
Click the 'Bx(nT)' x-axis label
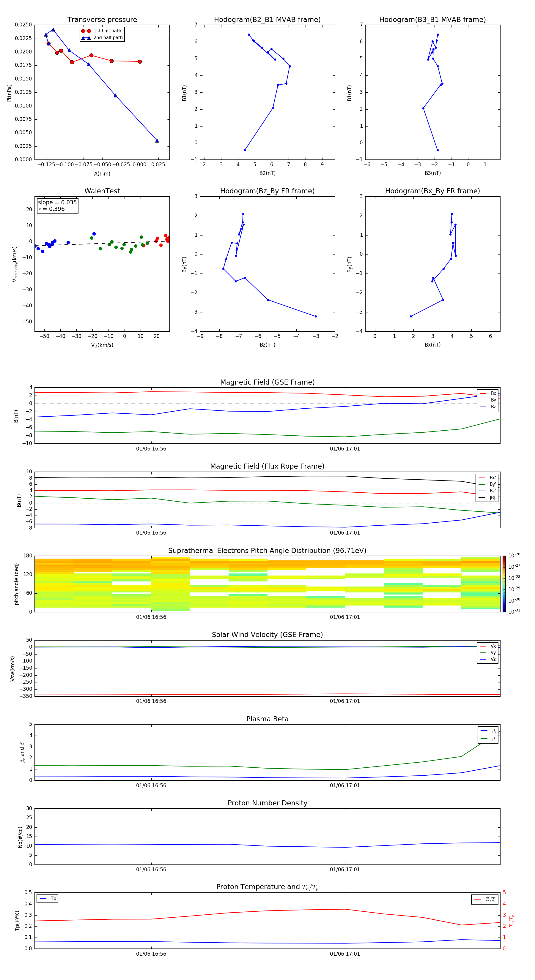tap(432, 345)
